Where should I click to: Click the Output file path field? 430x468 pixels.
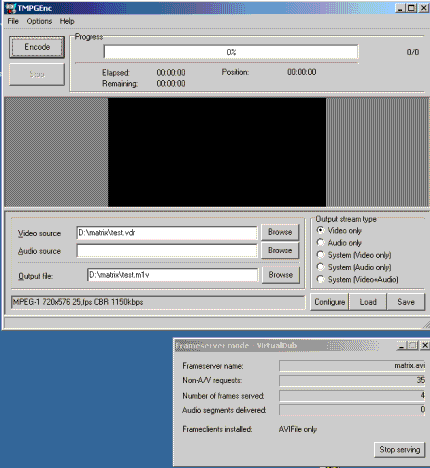(172, 275)
